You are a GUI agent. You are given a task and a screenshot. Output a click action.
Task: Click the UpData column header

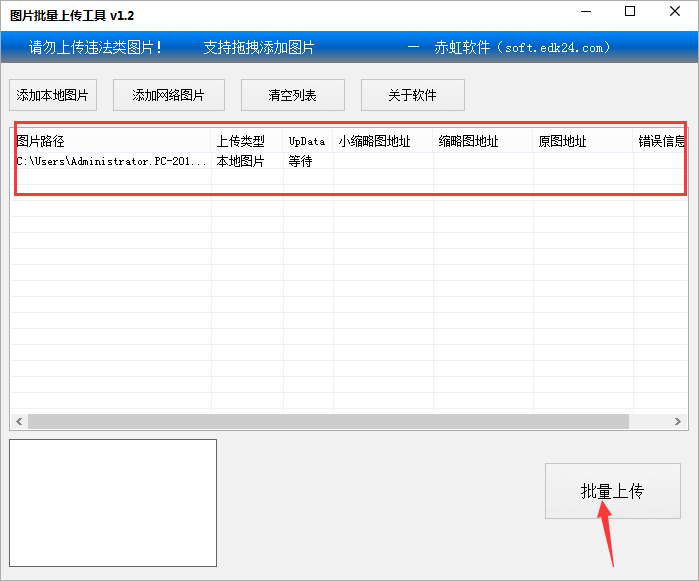click(307, 141)
